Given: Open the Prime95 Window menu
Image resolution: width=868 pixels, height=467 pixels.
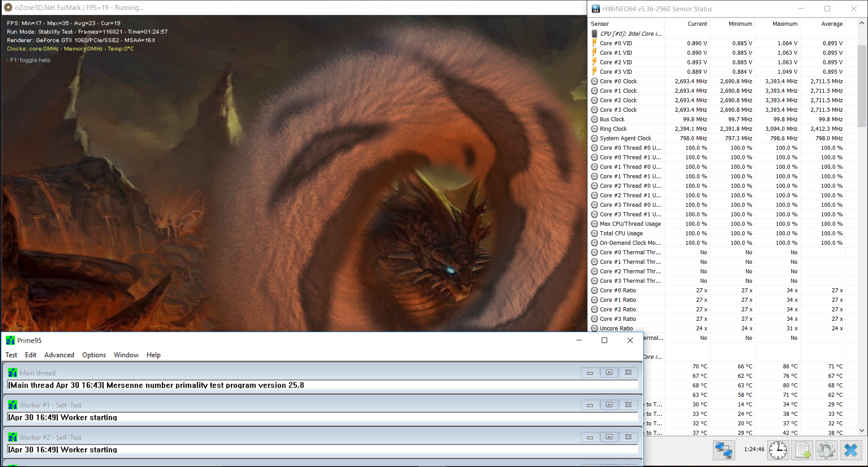Looking at the screenshot, I should pos(126,355).
